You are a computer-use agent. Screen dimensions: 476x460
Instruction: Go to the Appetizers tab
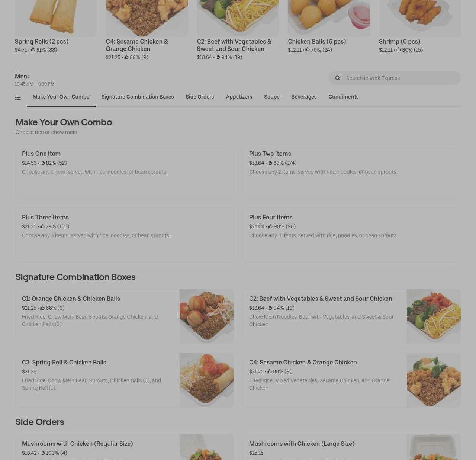pos(239,97)
